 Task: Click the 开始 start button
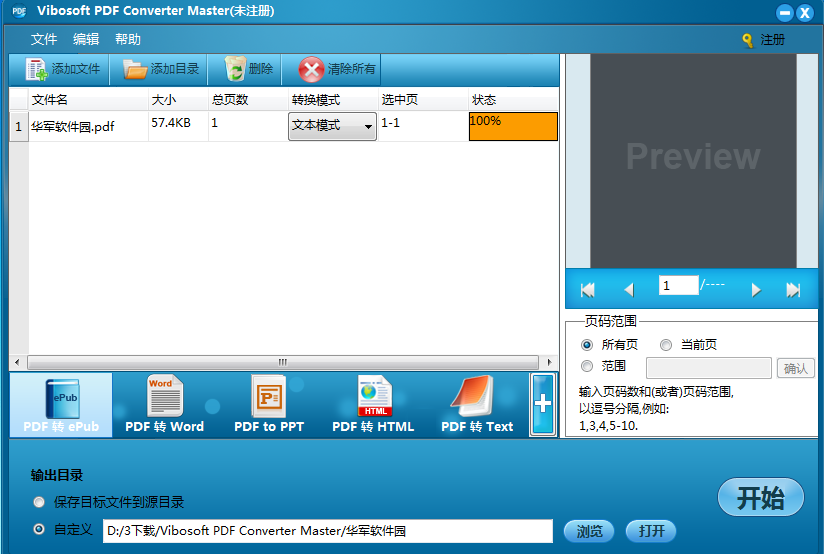click(x=760, y=497)
